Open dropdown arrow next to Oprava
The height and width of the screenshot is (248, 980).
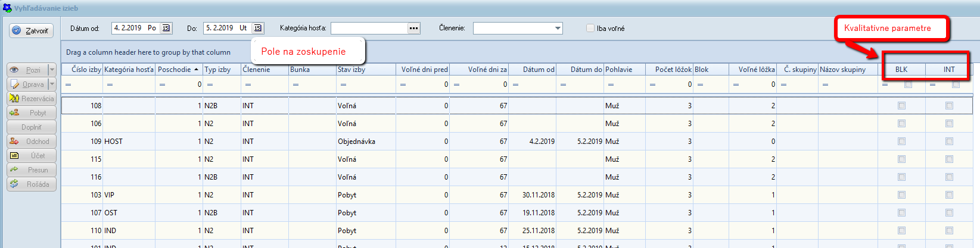(52, 84)
